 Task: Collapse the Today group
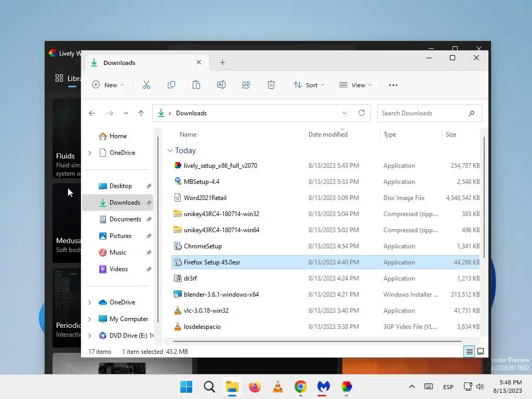170,151
